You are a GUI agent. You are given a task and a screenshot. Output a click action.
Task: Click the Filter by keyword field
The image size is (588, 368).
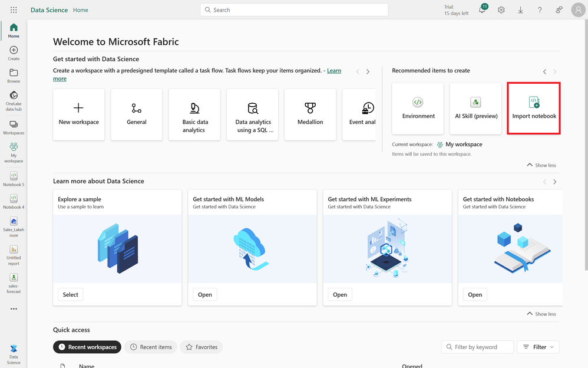[x=477, y=347]
